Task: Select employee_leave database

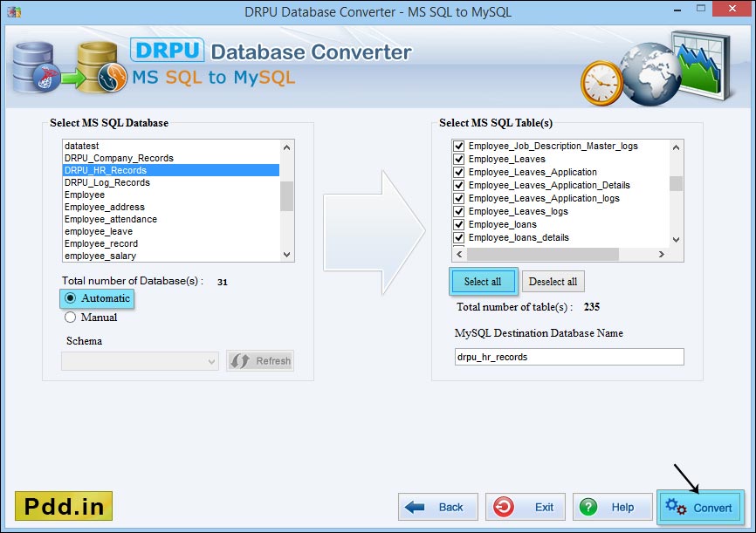Action: coord(171,231)
